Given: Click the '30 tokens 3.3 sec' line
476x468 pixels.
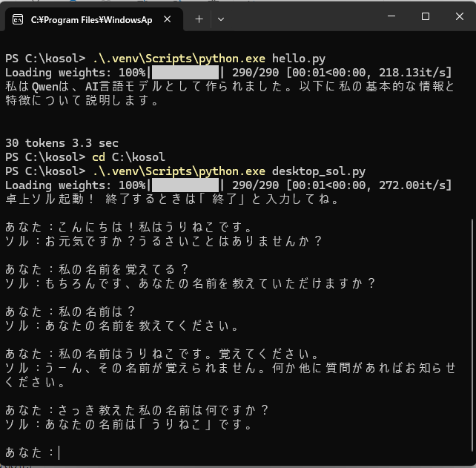Looking at the screenshot, I should pyautogui.click(x=62, y=143).
